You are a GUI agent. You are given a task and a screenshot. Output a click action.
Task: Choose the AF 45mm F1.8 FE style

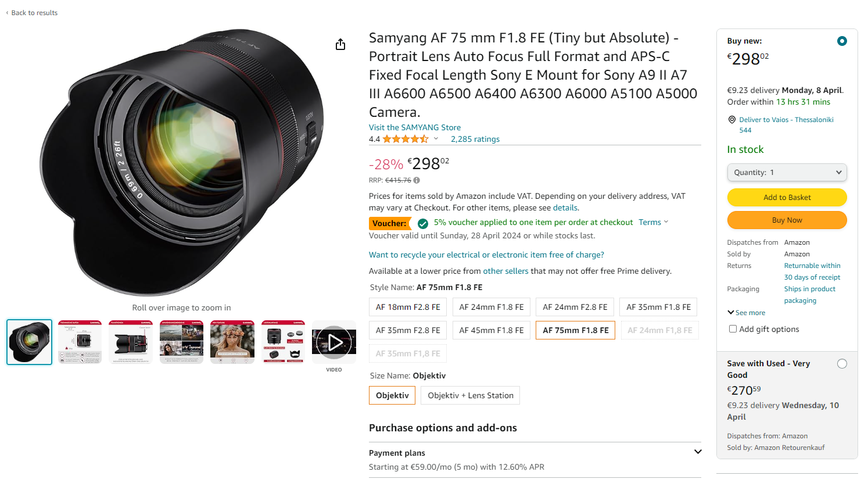[492, 330]
